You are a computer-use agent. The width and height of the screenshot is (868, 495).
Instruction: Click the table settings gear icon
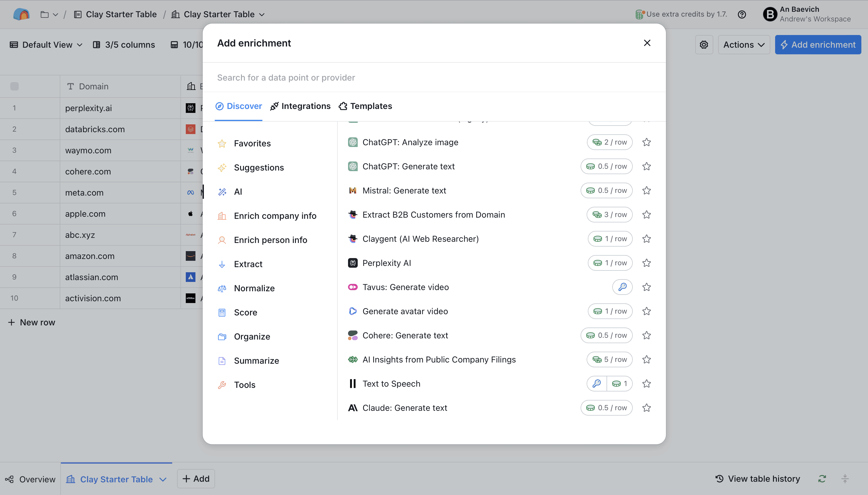click(x=704, y=45)
